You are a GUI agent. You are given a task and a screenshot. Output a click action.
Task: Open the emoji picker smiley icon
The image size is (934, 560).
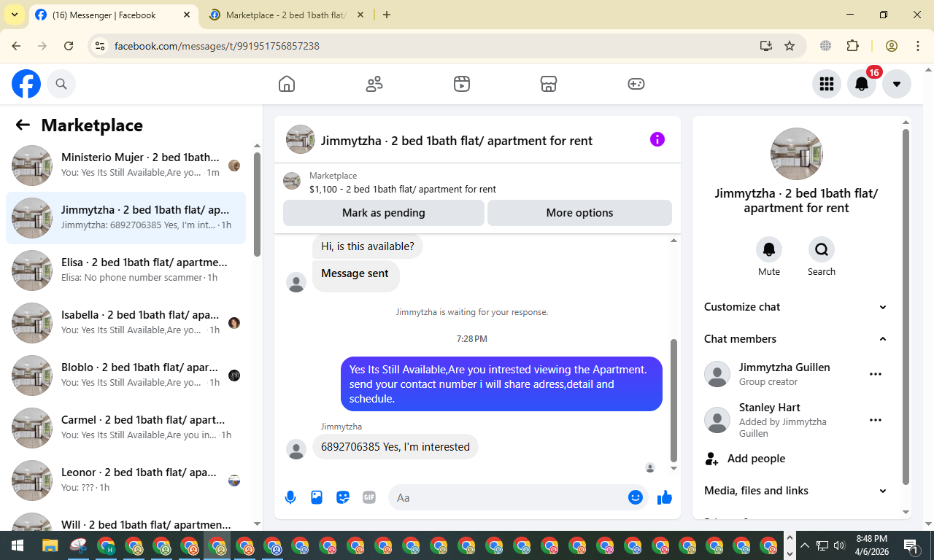tap(636, 497)
